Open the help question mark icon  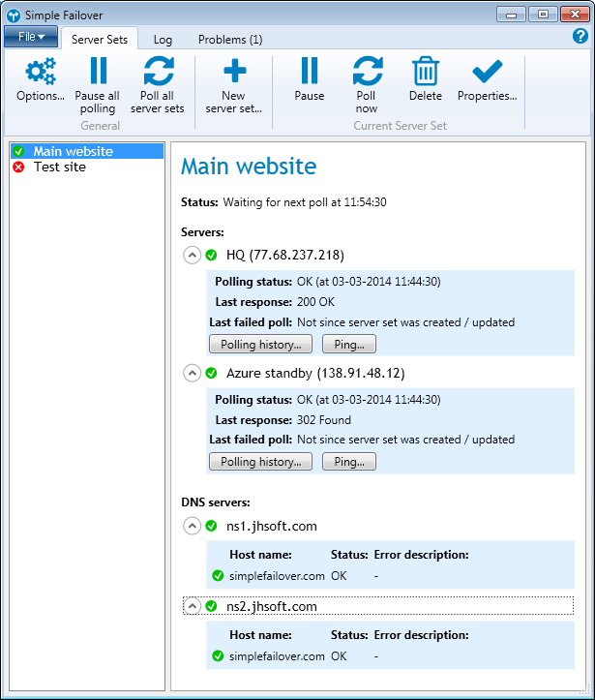point(580,37)
